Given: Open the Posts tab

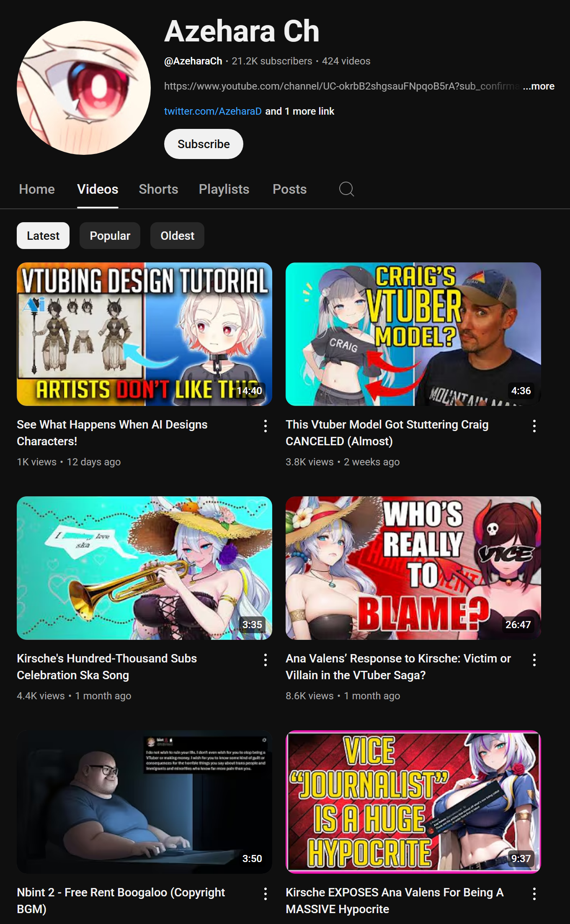Looking at the screenshot, I should [x=289, y=189].
